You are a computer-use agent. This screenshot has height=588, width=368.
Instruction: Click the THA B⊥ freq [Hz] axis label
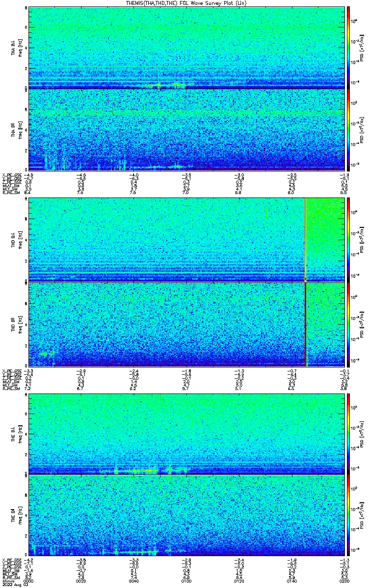(19, 48)
